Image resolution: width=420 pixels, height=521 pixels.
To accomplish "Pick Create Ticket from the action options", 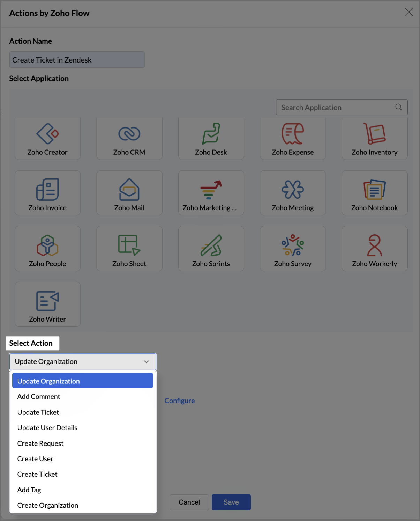I will (37, 474).
